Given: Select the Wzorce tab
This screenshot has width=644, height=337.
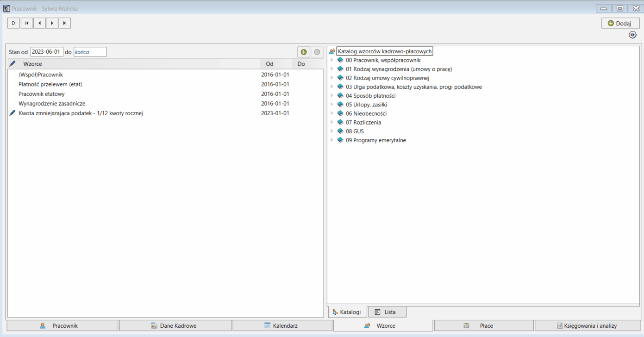Looking at the screenshot, I should [383, 326].
